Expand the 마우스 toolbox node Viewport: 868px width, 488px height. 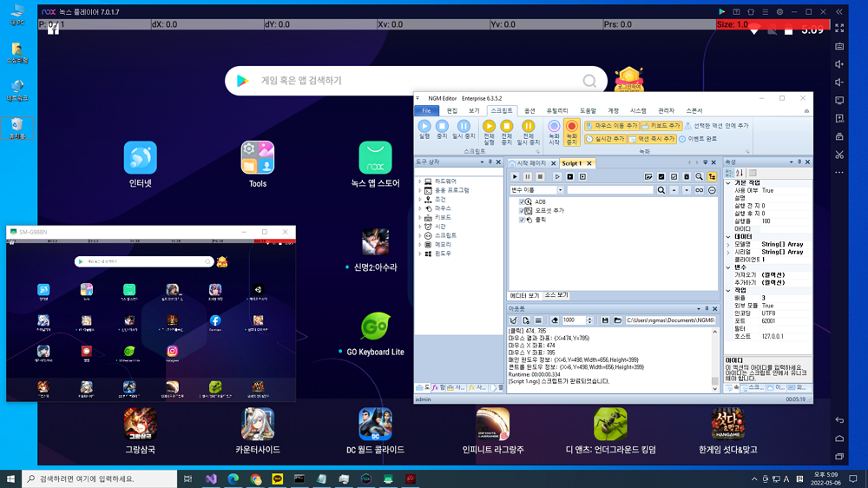(x=419, y=208)
